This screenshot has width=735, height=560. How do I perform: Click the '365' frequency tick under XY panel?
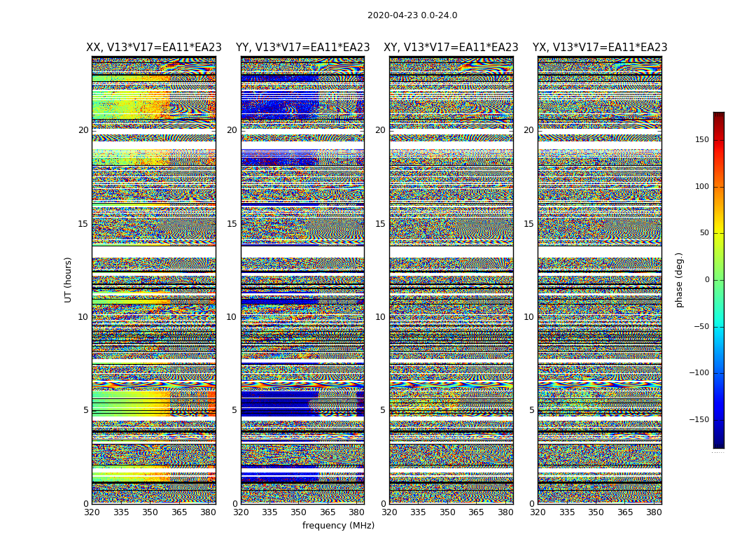pos(476,512)
